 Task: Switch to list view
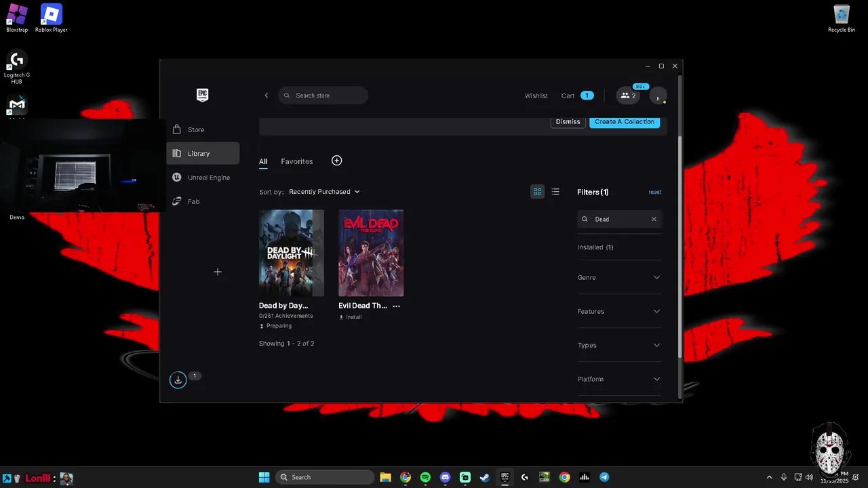click(x=555, y=192)
